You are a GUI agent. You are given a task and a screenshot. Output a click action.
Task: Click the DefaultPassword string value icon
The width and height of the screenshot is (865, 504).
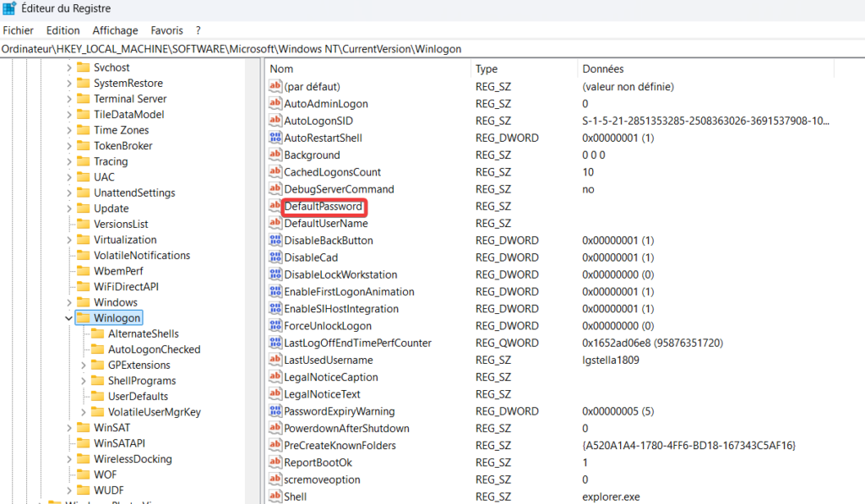click(275, 206)
